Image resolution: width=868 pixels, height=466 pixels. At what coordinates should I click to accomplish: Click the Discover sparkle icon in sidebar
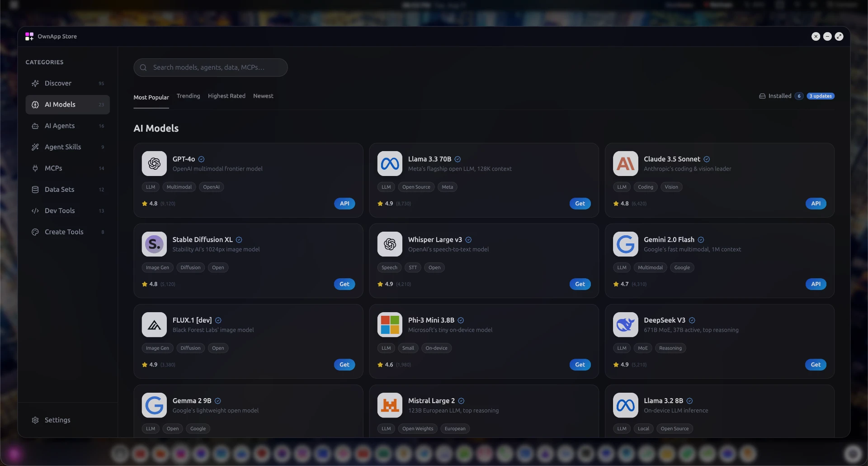35,83
